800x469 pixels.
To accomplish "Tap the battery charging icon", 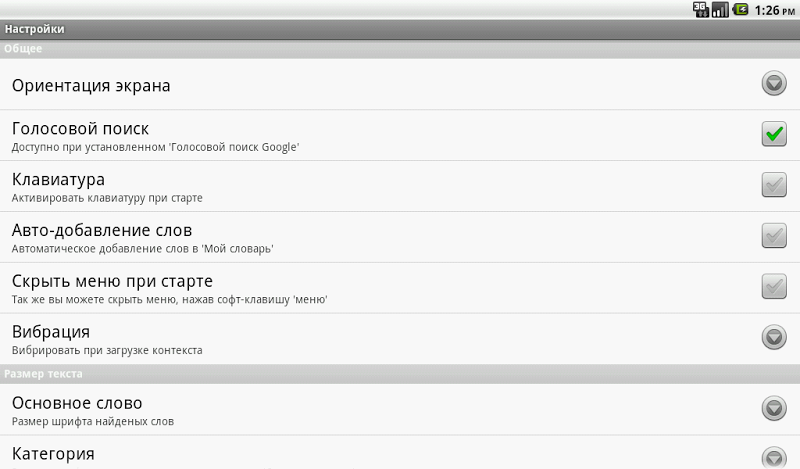I will tap(740, 9).
